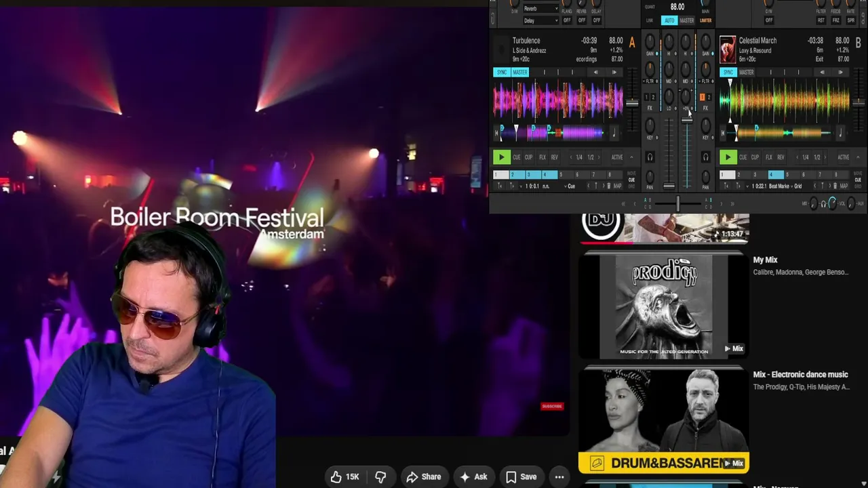Toggle deck A FX unit 2 assign

654,98
